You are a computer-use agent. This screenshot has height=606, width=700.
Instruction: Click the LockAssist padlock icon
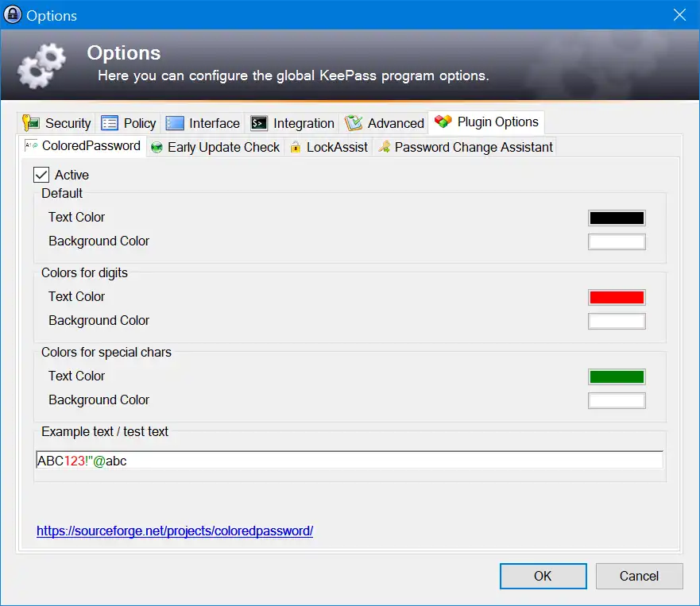(x=295, y=147)
